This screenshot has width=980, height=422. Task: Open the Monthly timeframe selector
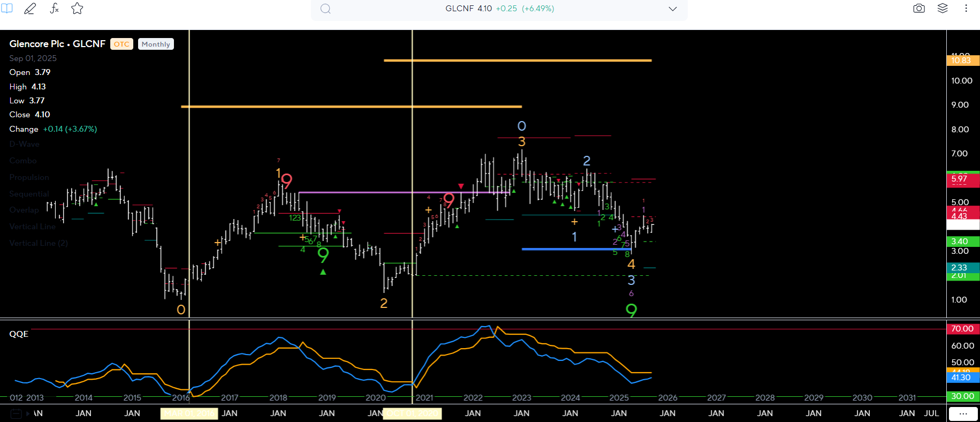[x=156, y=44]
